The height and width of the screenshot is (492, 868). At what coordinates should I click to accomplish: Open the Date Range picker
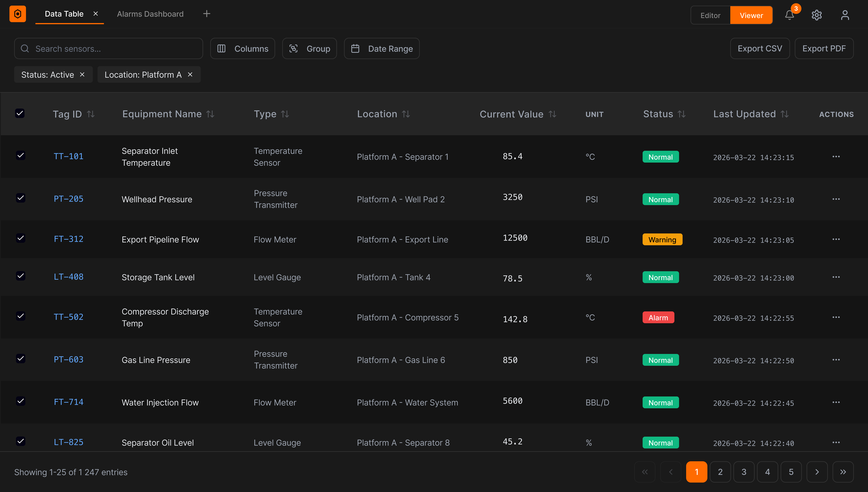[382, 49]
